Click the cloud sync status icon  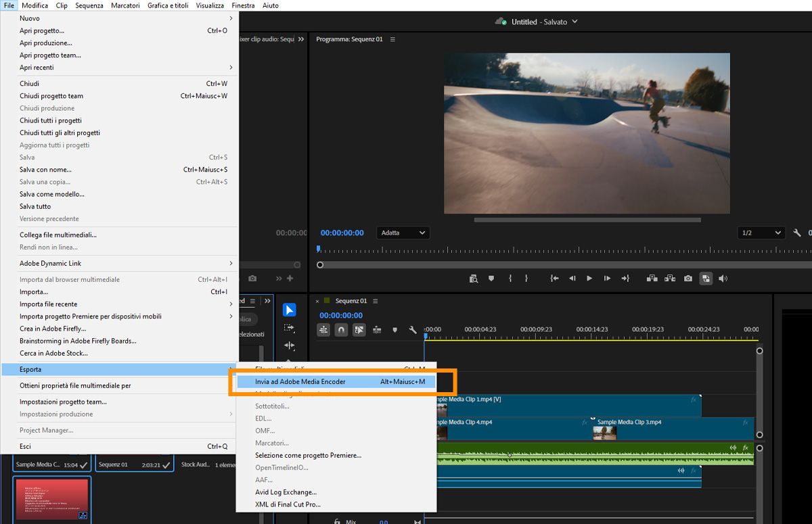pyautogui.click(x=501, y=22)
